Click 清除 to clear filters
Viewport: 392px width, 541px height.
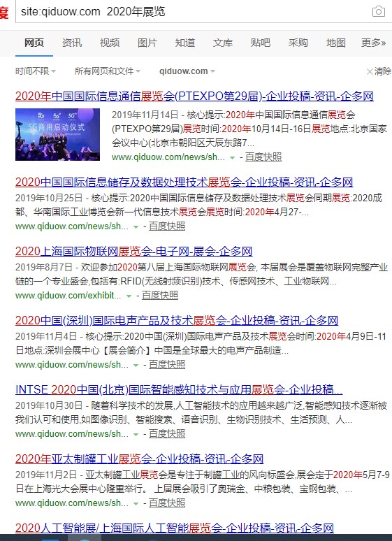[379, 71]
